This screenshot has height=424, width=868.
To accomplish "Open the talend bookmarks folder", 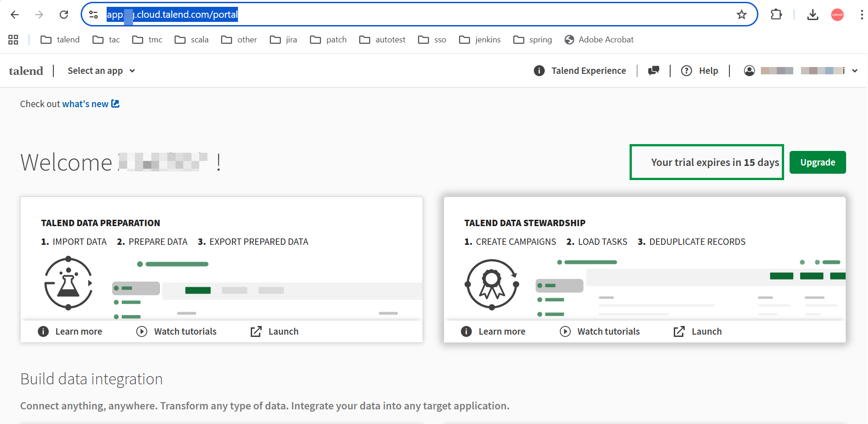I will tap(60, 40).
